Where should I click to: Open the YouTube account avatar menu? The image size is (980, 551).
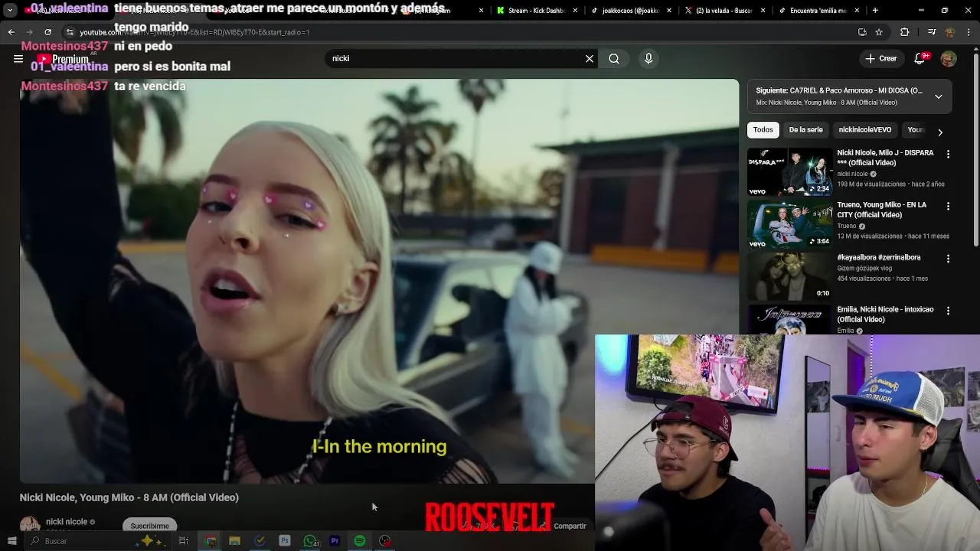949,58
